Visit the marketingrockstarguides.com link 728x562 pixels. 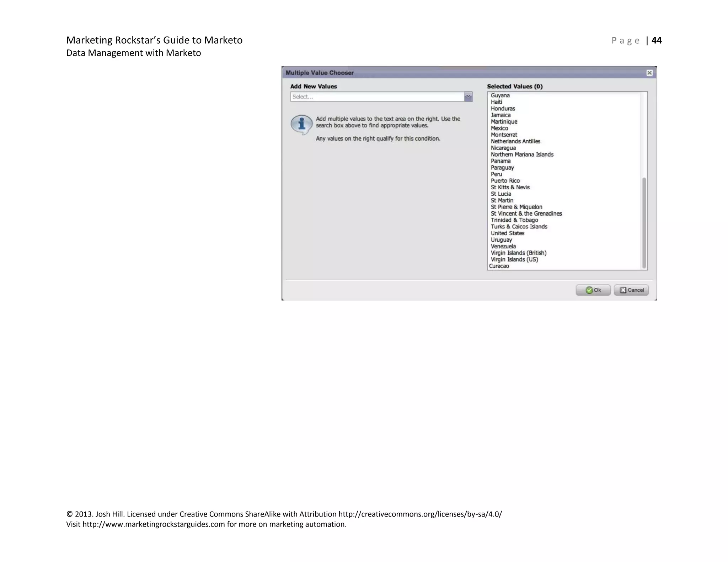click(154, 524)
